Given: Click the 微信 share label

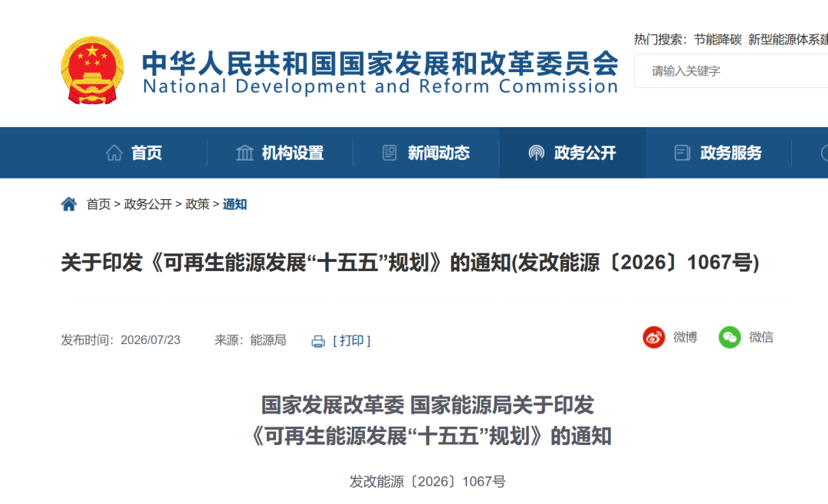Looking at the screenshot, I should pos(761,337).
